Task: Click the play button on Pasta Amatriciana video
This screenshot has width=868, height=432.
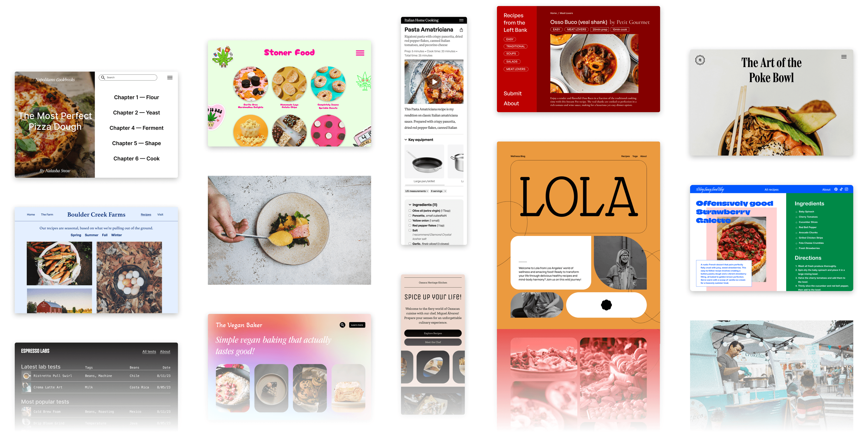Action: [434, 82]
